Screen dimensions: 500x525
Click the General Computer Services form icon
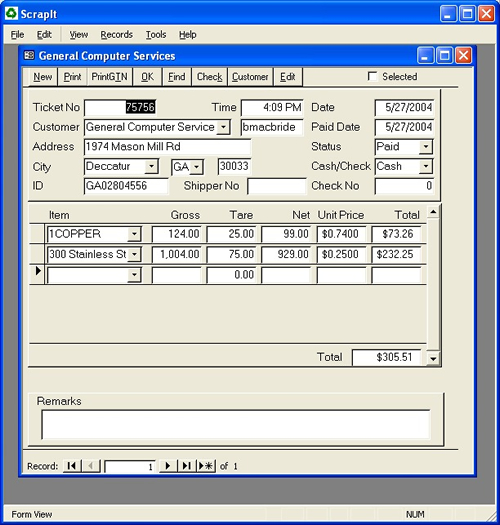click(x=29, y=55)
